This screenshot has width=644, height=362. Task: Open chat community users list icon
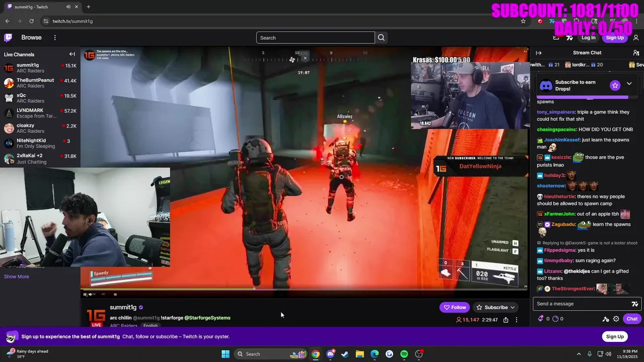pyautogui.click(x=636, y=53)
